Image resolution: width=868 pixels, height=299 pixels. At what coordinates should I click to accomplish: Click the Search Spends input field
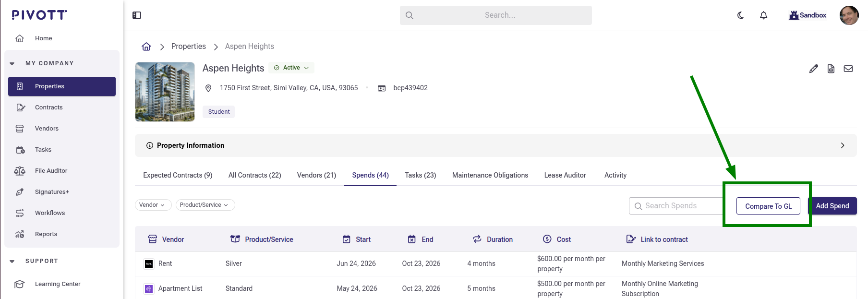(x=678, y=206)
